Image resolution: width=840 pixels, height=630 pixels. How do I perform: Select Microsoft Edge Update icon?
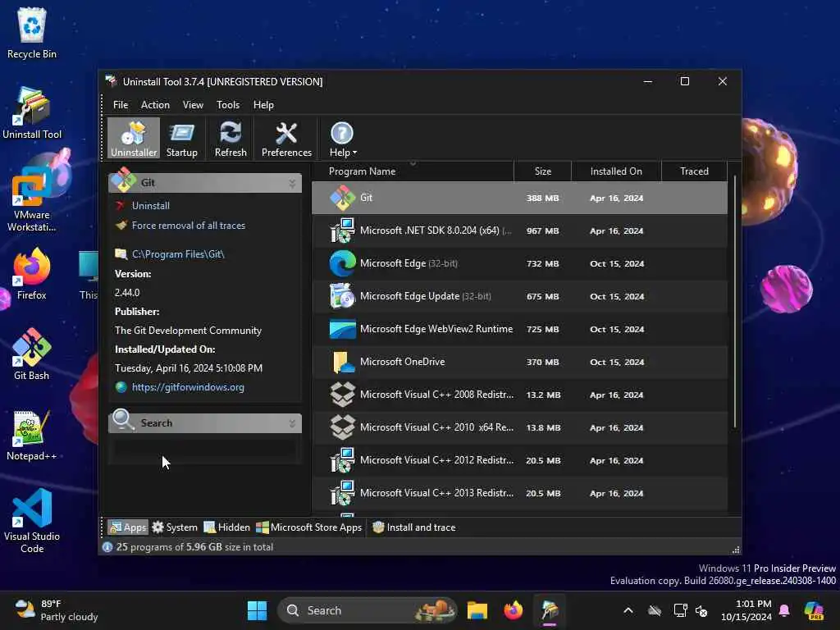click(x=342, y=296)
